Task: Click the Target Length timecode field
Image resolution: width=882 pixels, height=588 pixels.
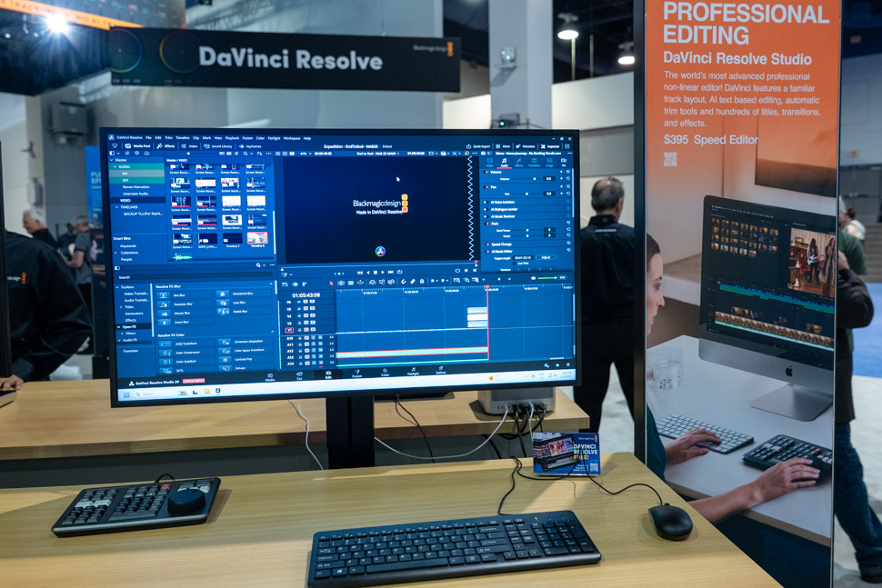Action: [x=523, y=257]
